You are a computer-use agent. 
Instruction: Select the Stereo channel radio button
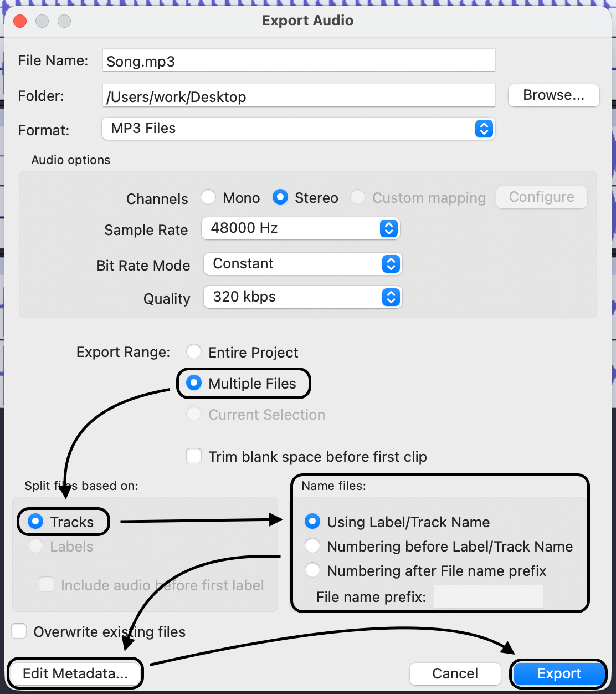(280, 197)
